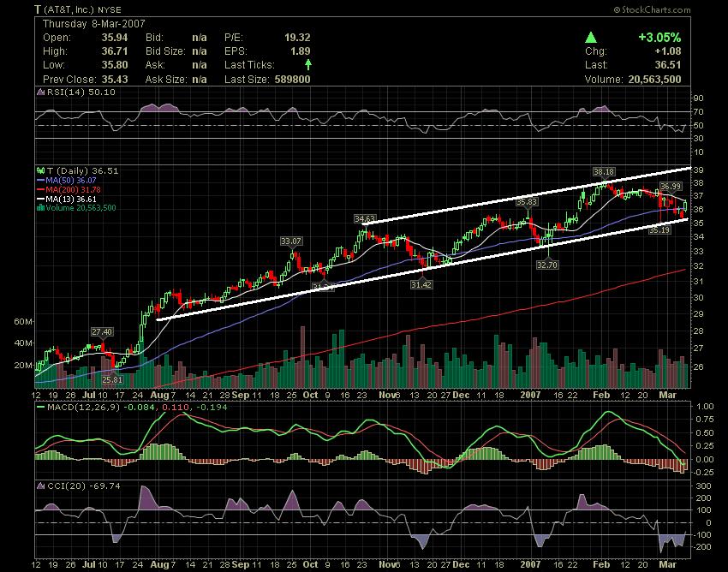Click the 33.07 price label
728x572 pixels.
pyautogui.click(x=290, y=241)
